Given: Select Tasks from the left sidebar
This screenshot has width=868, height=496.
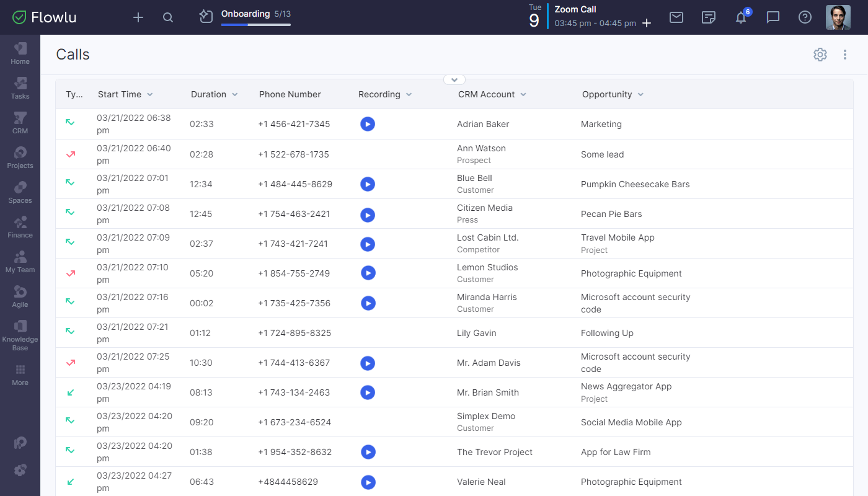Looking at the screenshot, I should pyautogui.click(x=20, y=86).
